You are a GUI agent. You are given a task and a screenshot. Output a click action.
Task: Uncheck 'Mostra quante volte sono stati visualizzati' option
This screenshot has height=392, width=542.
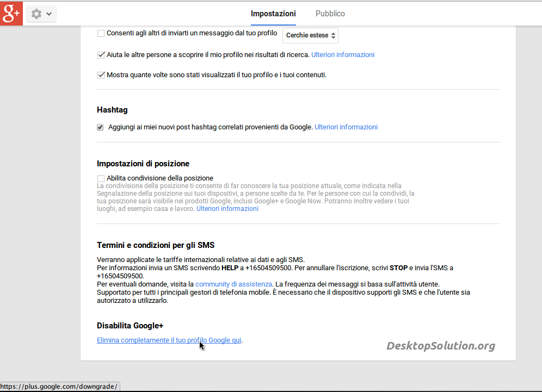click(101, 75)
